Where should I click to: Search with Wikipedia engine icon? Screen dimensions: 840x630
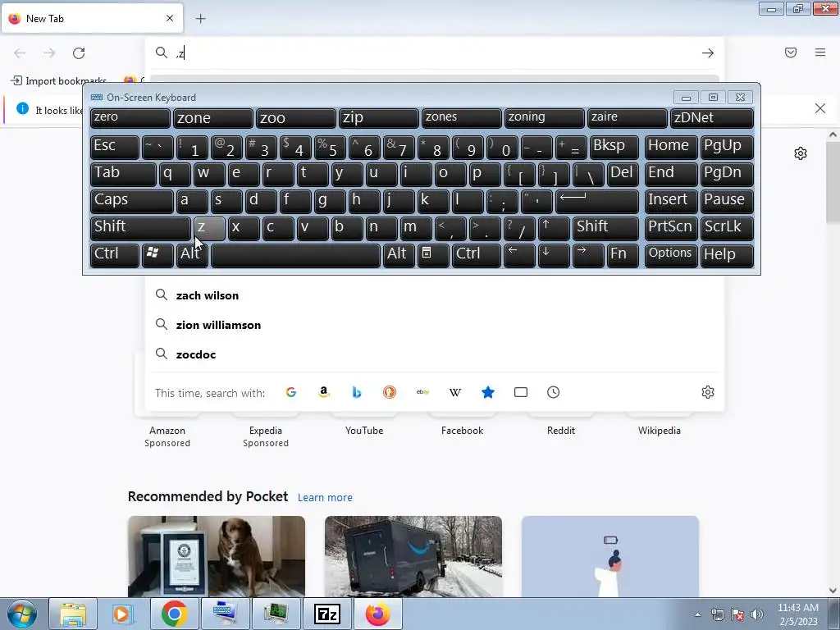(x=454, y=392)
